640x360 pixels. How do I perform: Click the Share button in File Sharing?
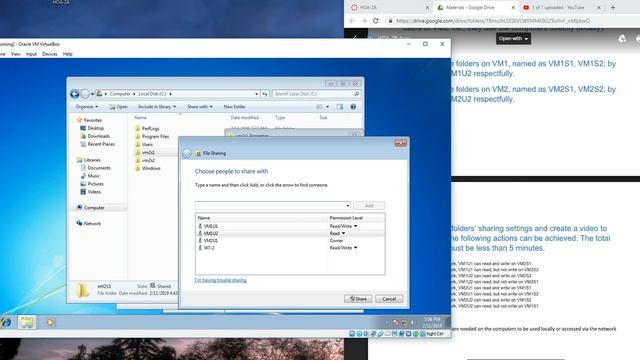tap(358, 299)
